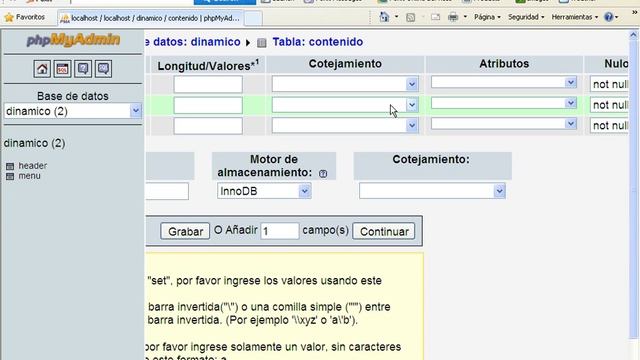The image size is (640, 360).
Task: Click the Grabar button
Action: [x=185, y=231]
